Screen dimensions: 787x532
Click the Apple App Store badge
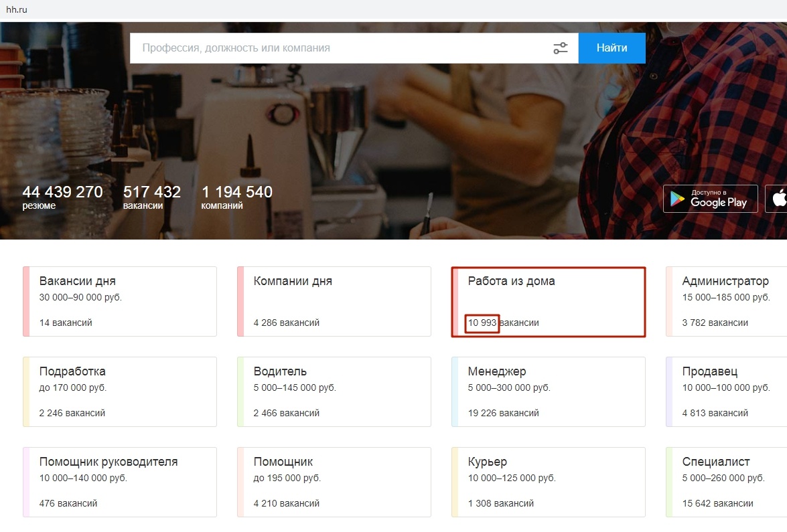[x=776, y=199]
